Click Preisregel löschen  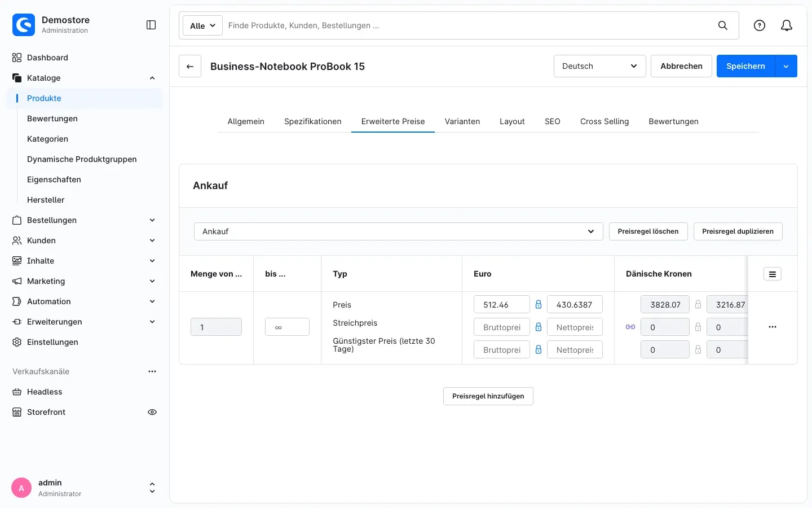pyautogui.click(x=648, y=231)
